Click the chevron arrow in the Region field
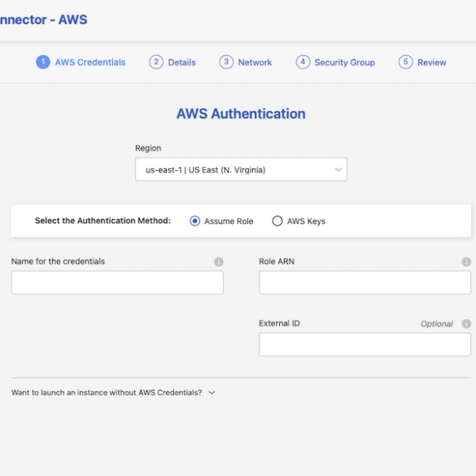This screenshot has width=476, height=476. point(338,170)
